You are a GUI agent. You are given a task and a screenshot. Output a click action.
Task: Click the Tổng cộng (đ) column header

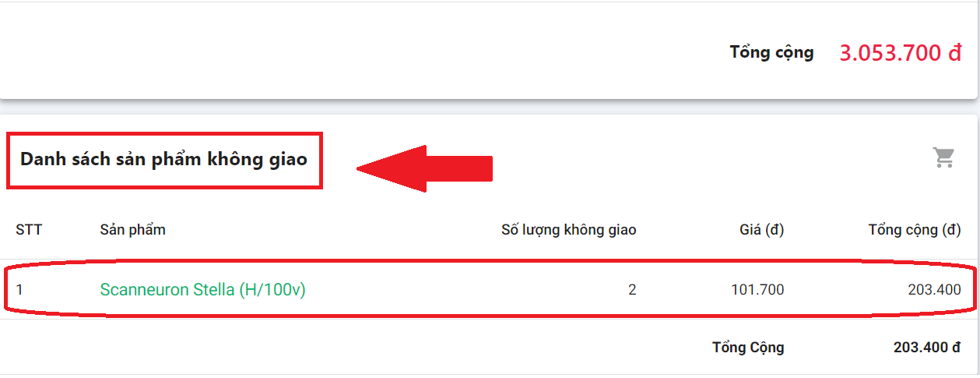tap(915, 230)
